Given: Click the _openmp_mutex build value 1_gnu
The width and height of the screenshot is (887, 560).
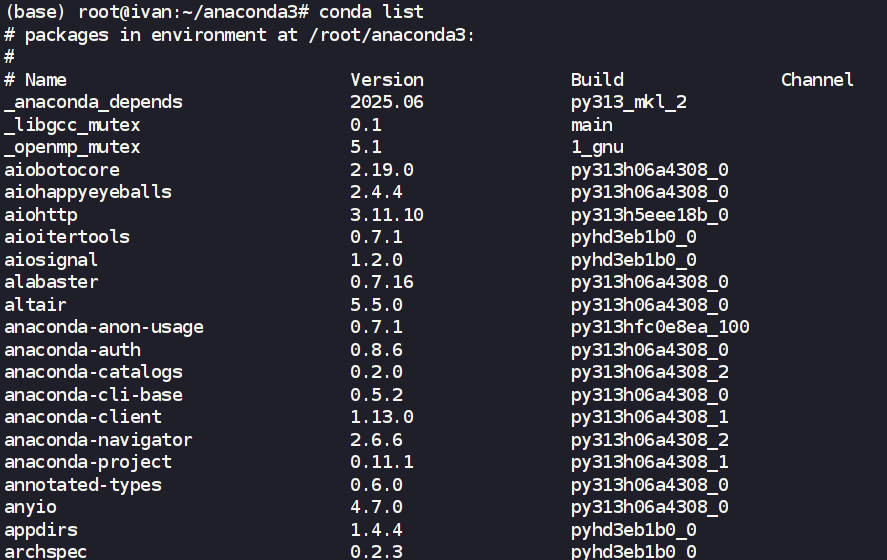Looking at the screenshot, I should point(597,147).
